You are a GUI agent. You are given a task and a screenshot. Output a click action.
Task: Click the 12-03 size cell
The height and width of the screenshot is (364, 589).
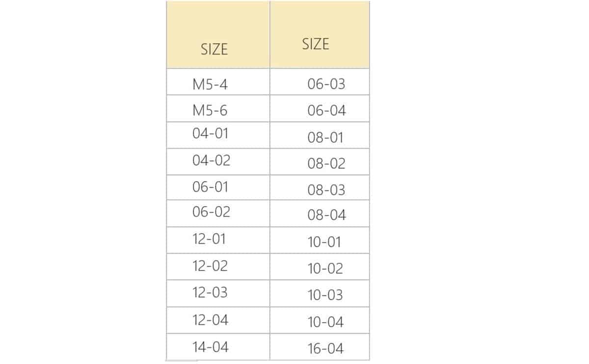(x=210, y=292)
